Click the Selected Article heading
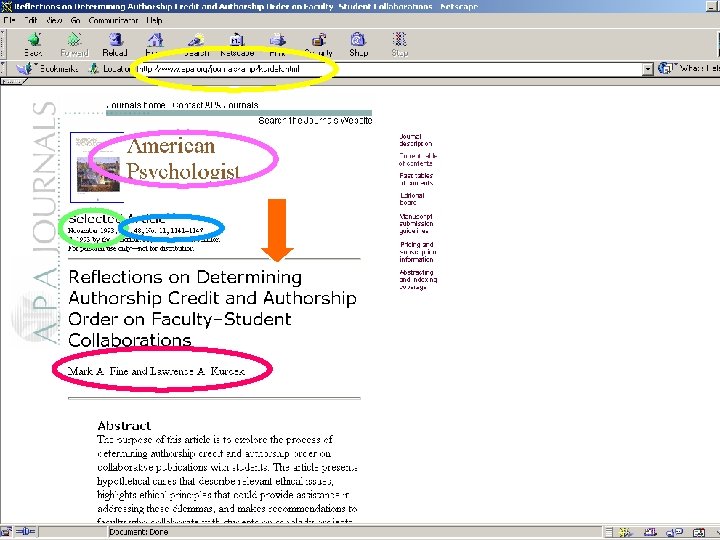The width and height of the screenshot is (720, 540). pyautogui.click(x=117, y=219)
